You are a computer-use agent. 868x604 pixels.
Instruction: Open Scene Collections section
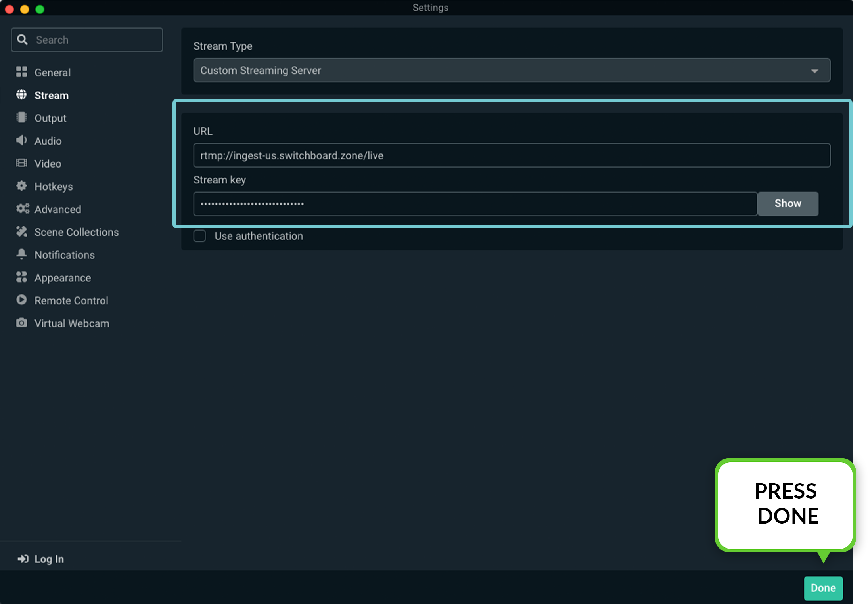click(77, 232)
